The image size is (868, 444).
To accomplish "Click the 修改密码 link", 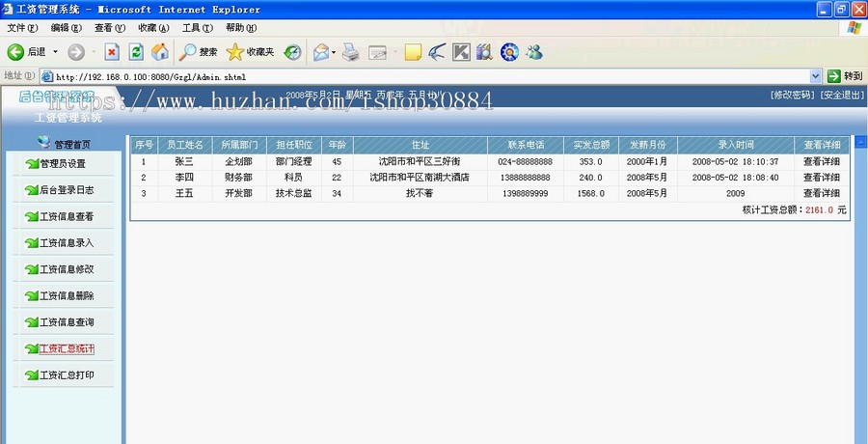I will [793, 95].
